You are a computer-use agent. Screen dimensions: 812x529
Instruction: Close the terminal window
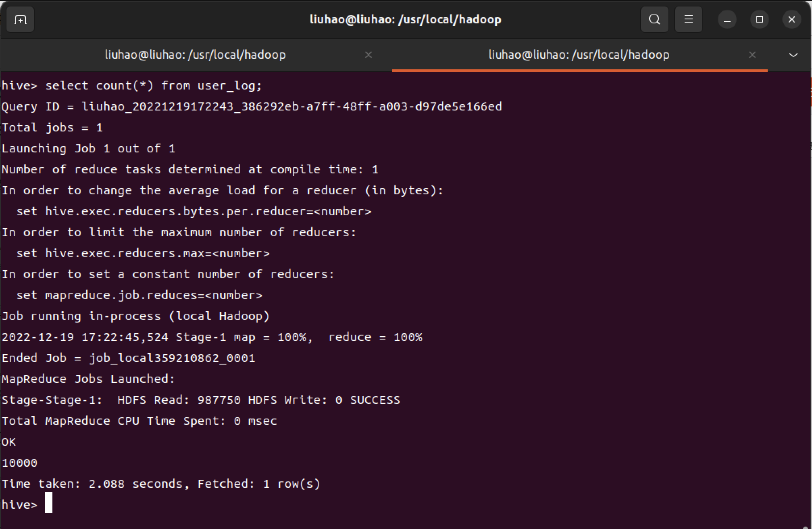[x=792, y=19]
